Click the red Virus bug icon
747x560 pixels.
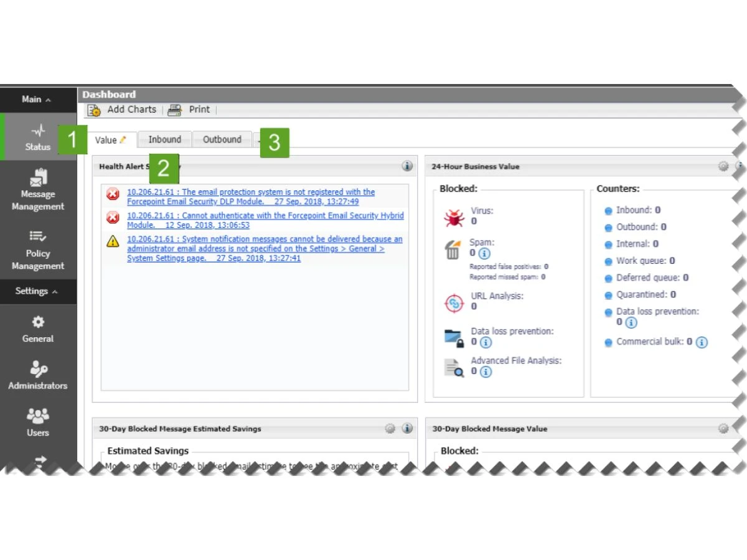454,217
